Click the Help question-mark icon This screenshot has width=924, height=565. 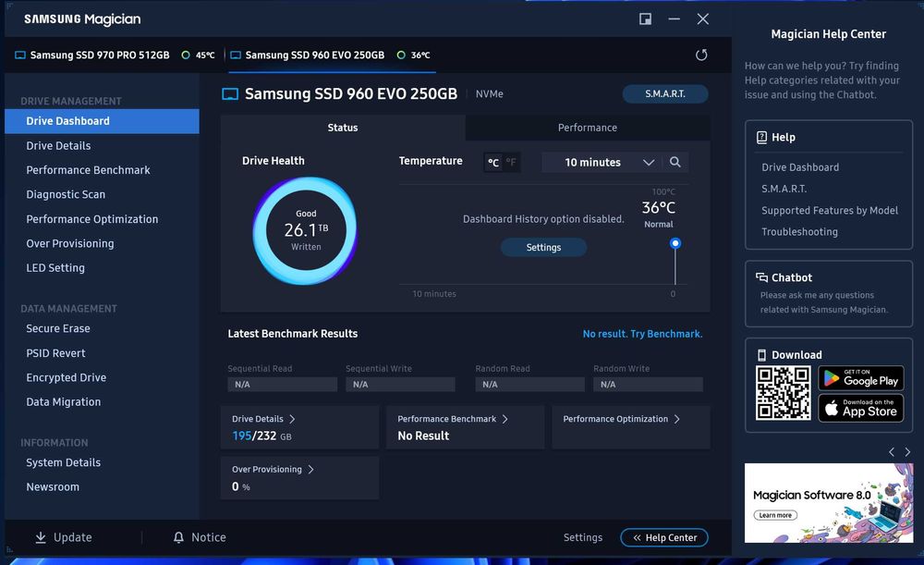click(761, 138)
